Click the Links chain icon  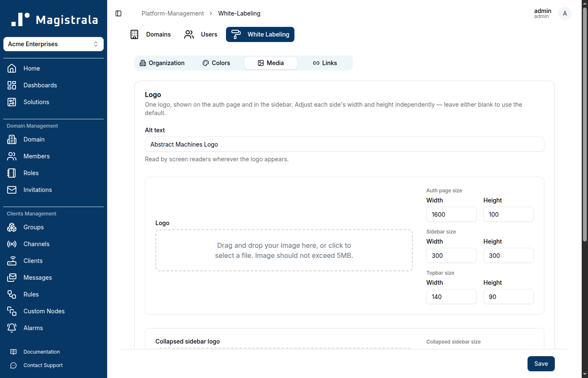(316, 63)
